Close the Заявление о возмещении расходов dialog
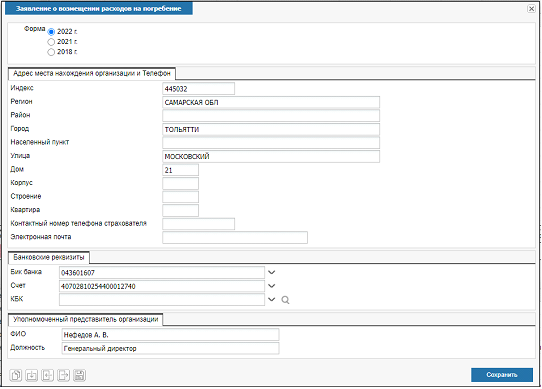Viewport: 542px width, 389px height. pos(531,9)
